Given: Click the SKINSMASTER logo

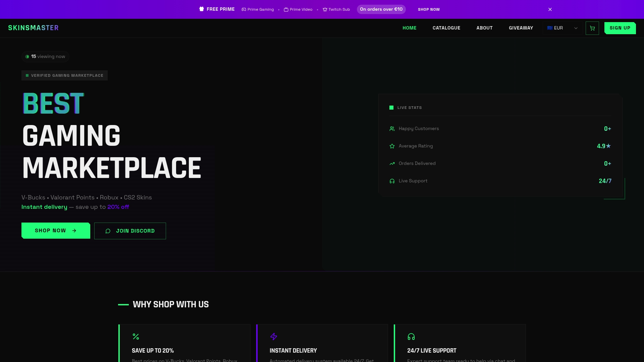Looking at the screenshot, I should pyautogui.click(x=33, y=28).
